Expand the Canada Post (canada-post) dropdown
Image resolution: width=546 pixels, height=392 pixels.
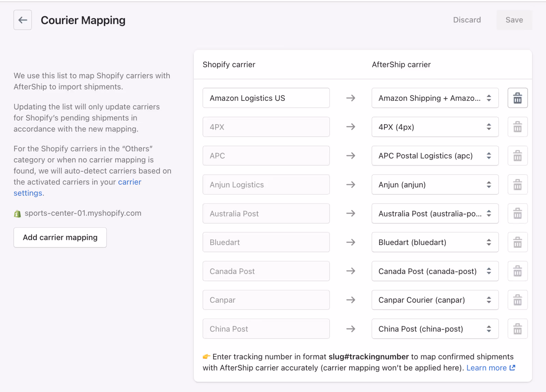pyautogui.click(x=435, y=271)
